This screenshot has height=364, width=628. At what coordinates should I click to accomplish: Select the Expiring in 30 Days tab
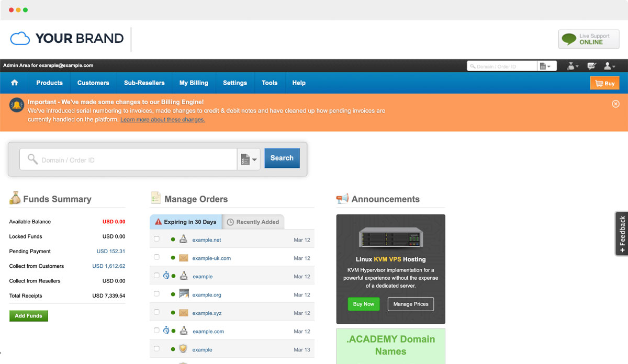coord(186,222)
